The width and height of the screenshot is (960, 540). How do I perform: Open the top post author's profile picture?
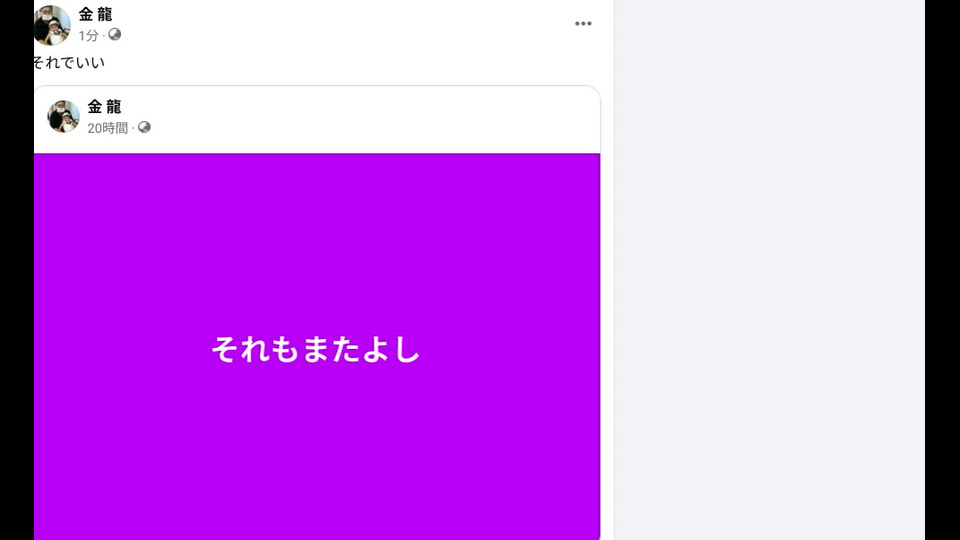(x=51, y=25)
